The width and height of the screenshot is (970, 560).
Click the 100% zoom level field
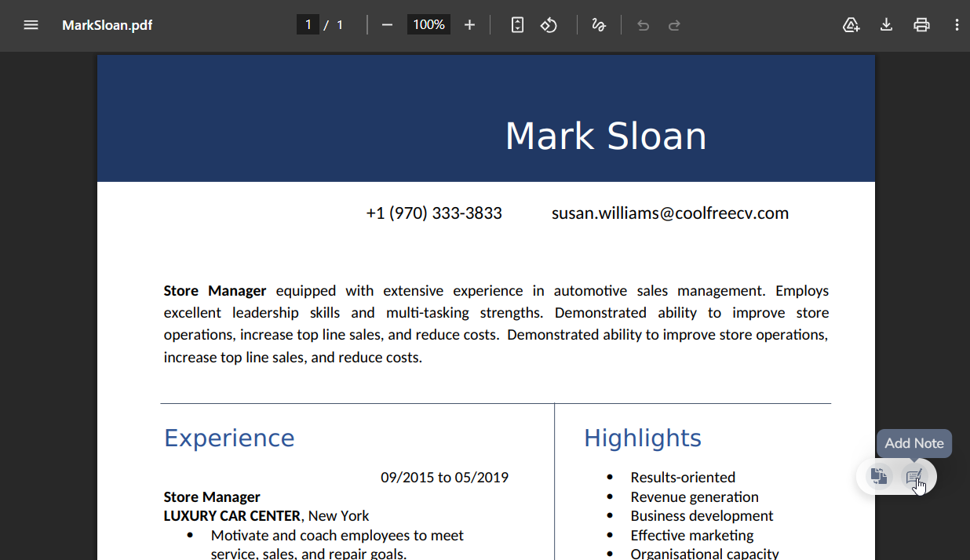[428, 25]
